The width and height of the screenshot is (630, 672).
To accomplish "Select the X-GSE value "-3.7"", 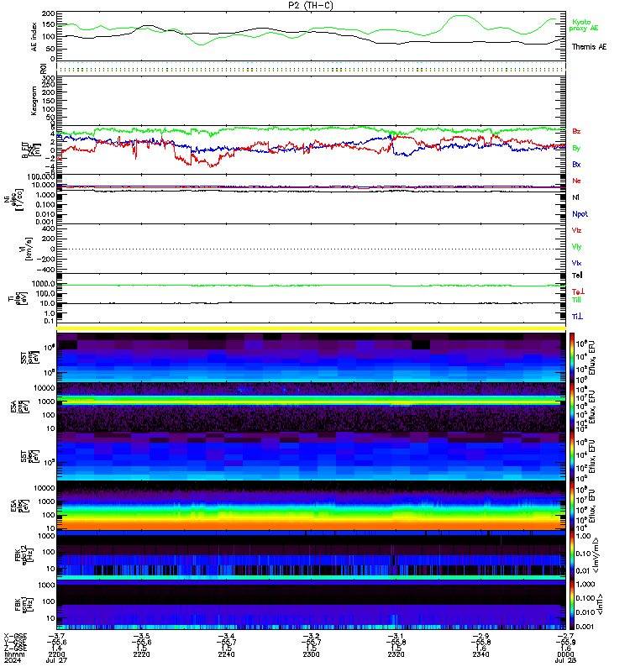I will pos(56,636).
